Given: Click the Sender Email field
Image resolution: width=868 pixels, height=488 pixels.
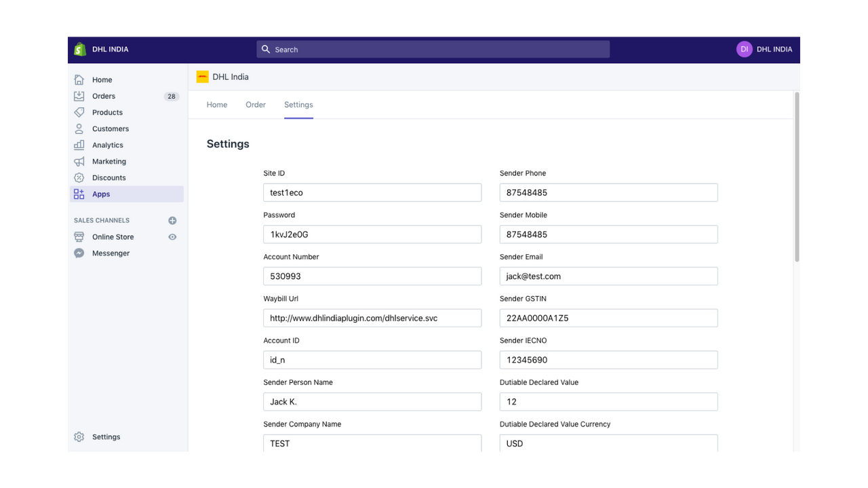Looking at the screenshot, I should pos(609,277).
